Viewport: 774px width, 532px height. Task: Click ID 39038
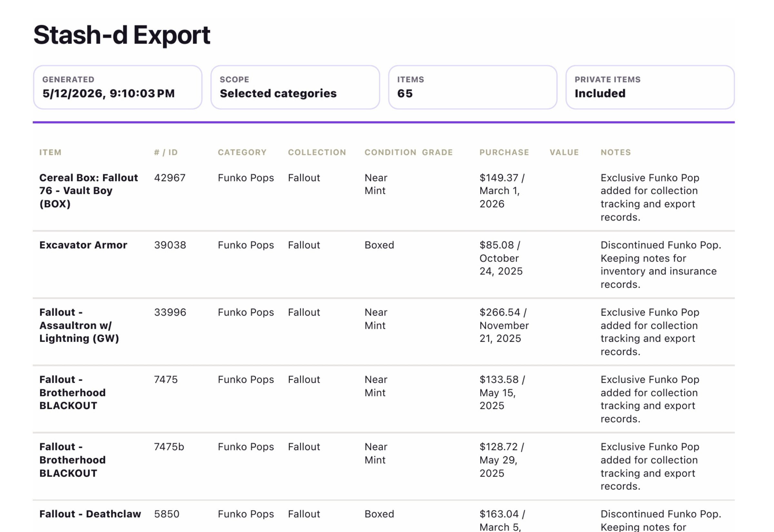pos(170,245)
